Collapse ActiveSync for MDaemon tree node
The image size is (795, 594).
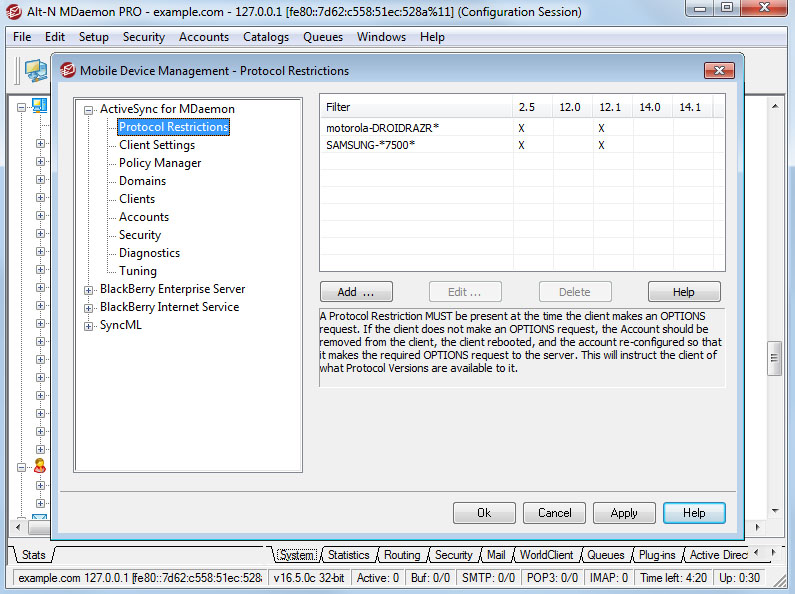coord(88,109)
